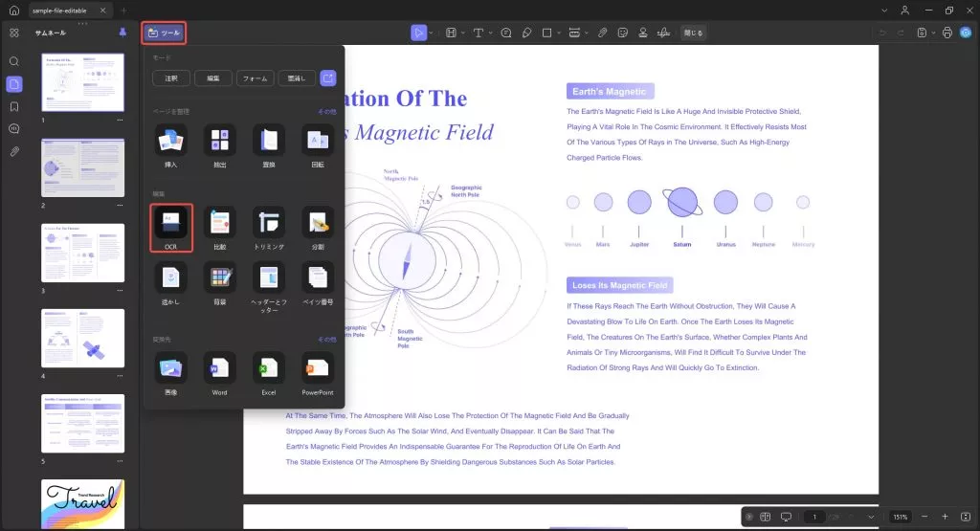Screen dimensions: 980x531
Task: Switch to 編集 (Edit) mode
Action: (213, 78)
